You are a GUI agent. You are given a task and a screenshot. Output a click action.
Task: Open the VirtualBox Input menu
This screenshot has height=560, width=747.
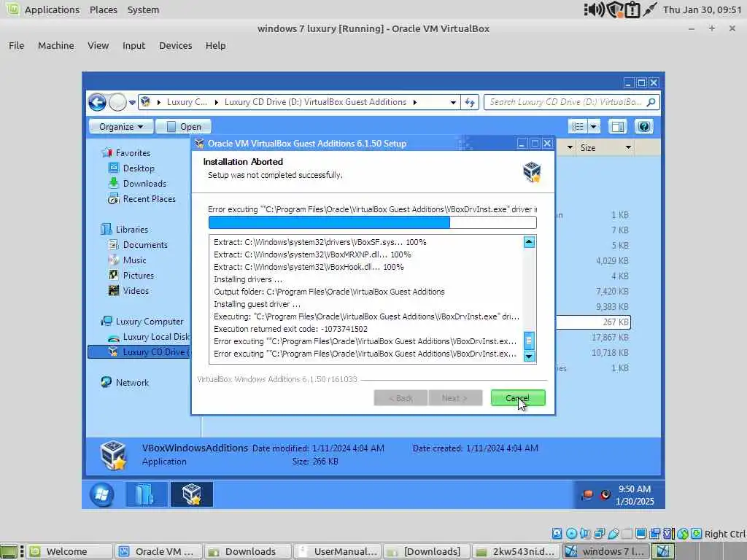tap(133, 46)
